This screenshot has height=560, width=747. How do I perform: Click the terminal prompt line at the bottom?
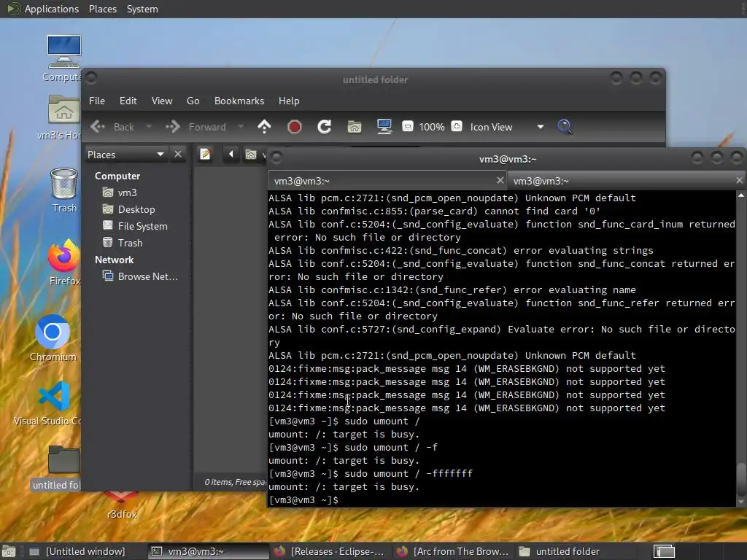(502, 500)
